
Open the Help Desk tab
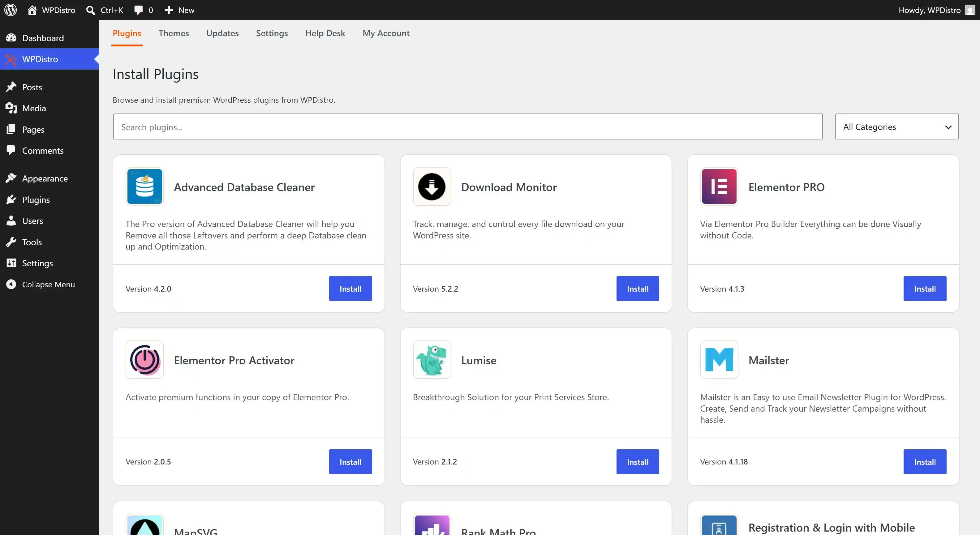pos(325,33)
